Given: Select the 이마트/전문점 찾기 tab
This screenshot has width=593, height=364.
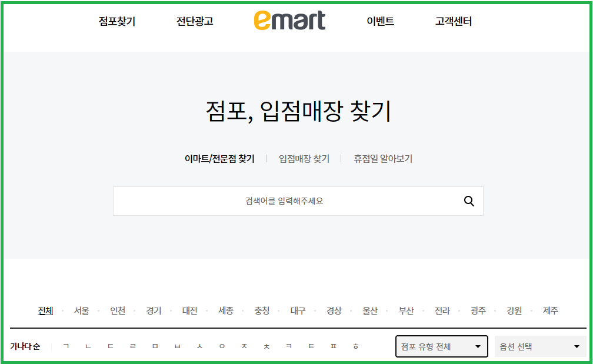Looking at the screenshot, I should tap(219, 159).
